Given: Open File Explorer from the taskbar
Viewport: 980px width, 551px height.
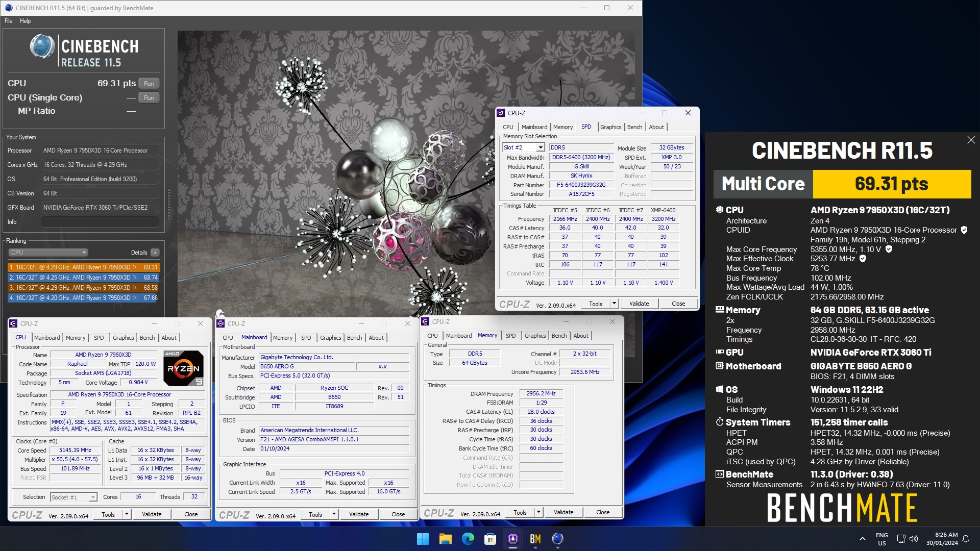Looking at the screenshot, I should [x=445, y=539].
